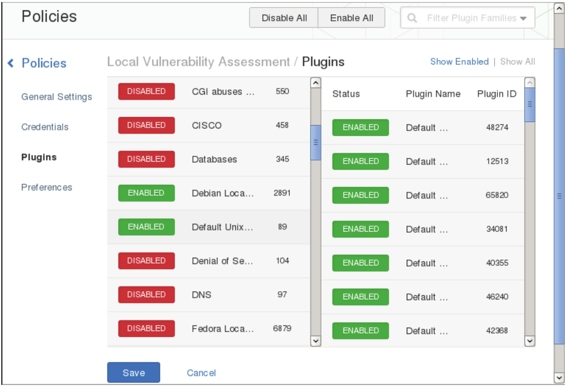Select Default Unix plugin family name
566x387 pixels.
[222, 227]
